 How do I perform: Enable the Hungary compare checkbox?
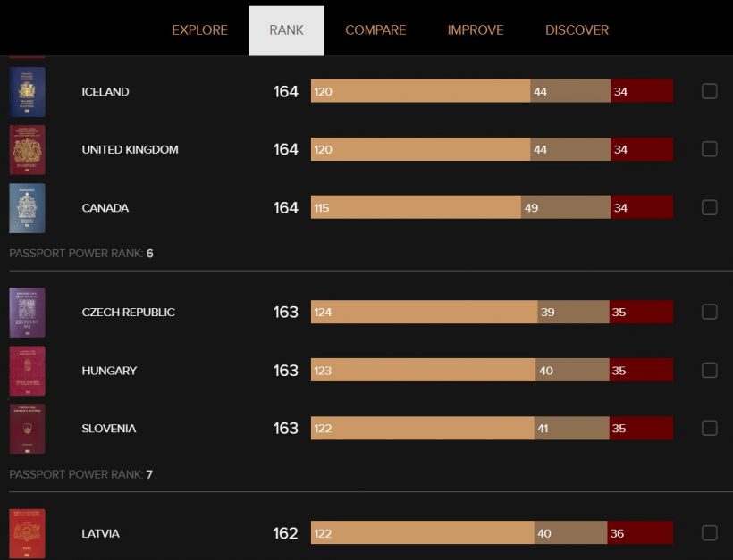point(709,370)
